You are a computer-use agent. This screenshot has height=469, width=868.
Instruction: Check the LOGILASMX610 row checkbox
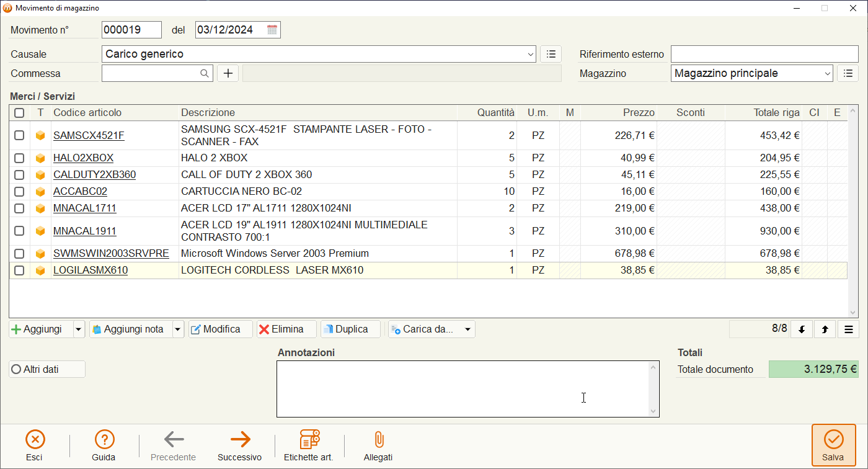[19, 270]
